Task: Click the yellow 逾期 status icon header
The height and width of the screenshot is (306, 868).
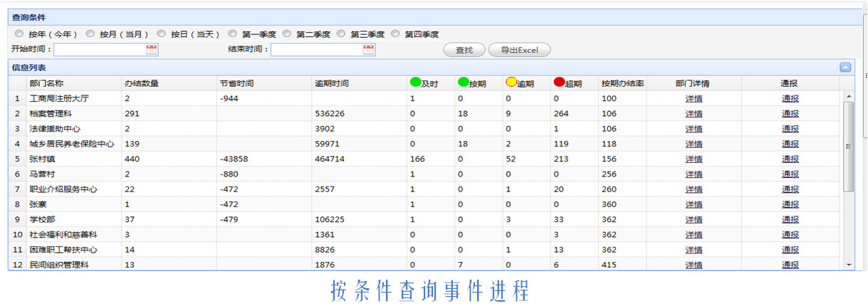Action: [511, 83]
